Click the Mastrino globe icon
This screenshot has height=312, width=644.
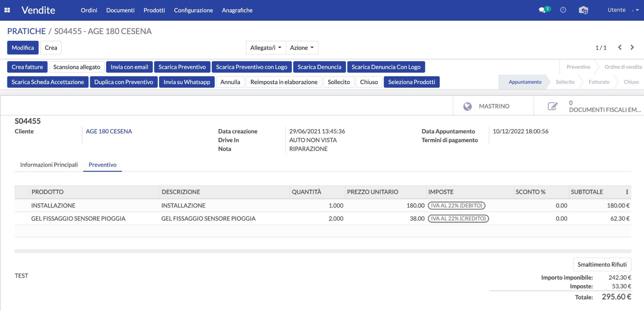pyautogui.click(x=467, y=106)
